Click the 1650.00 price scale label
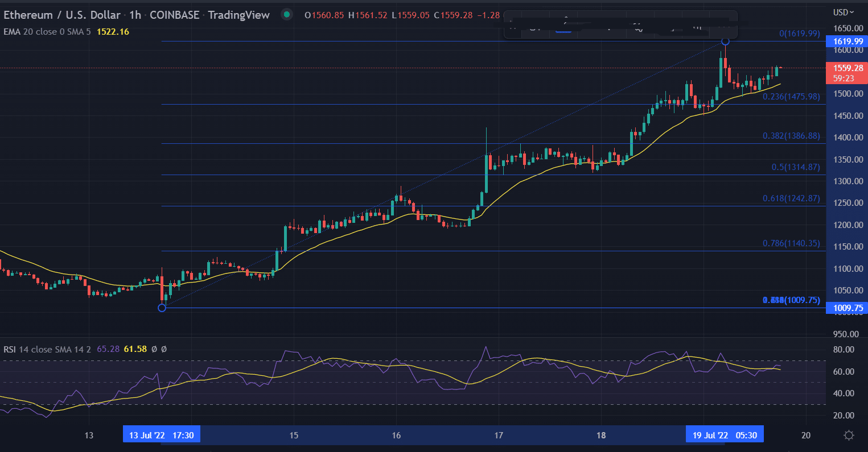The image size is (868, 452). pyautogui.click(x=847, y=28)
